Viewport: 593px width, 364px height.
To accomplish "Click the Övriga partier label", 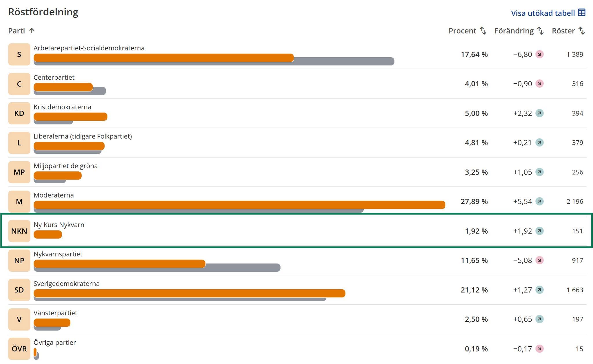I will coord(55,343).
